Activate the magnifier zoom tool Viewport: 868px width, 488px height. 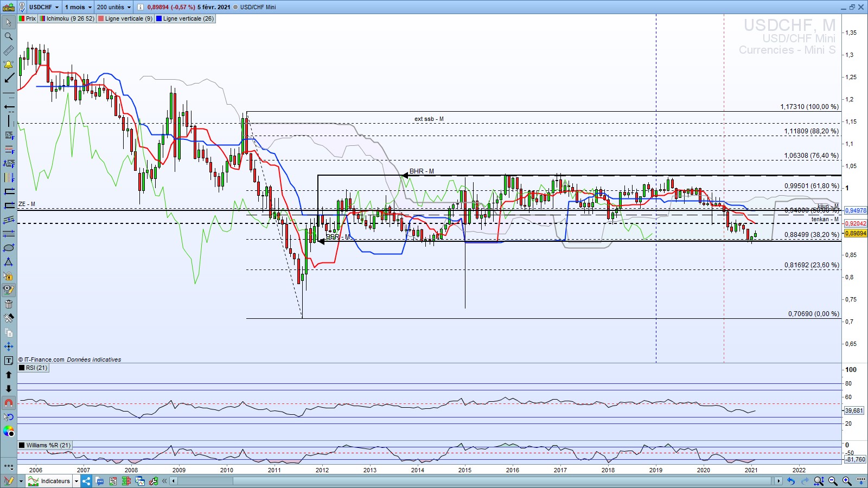tap(9, 36)
